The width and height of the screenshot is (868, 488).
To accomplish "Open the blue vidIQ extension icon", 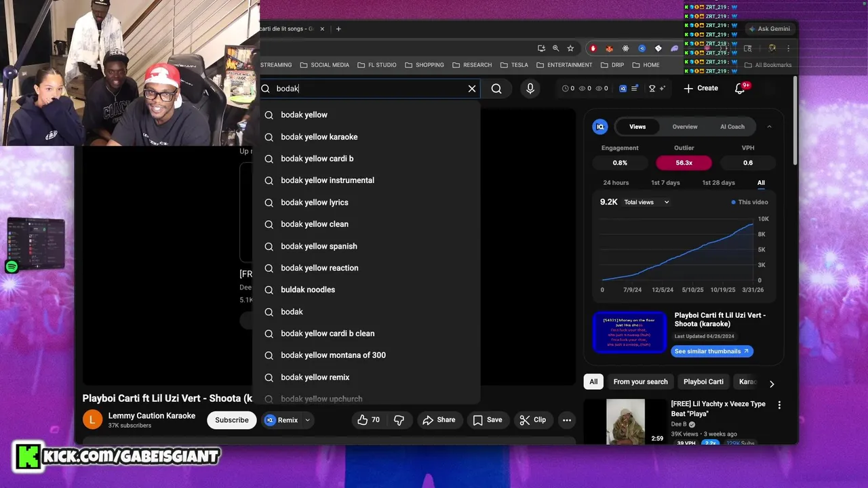I will [x=642, y=48].
